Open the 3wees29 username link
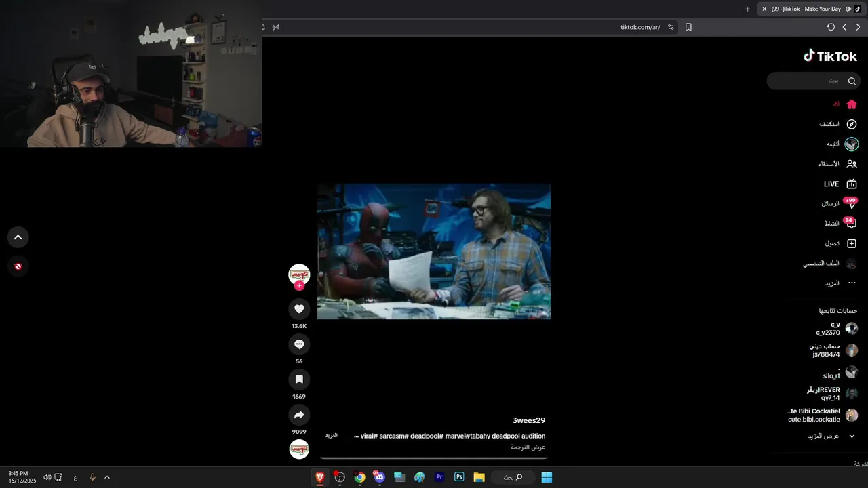 point(529,420)
